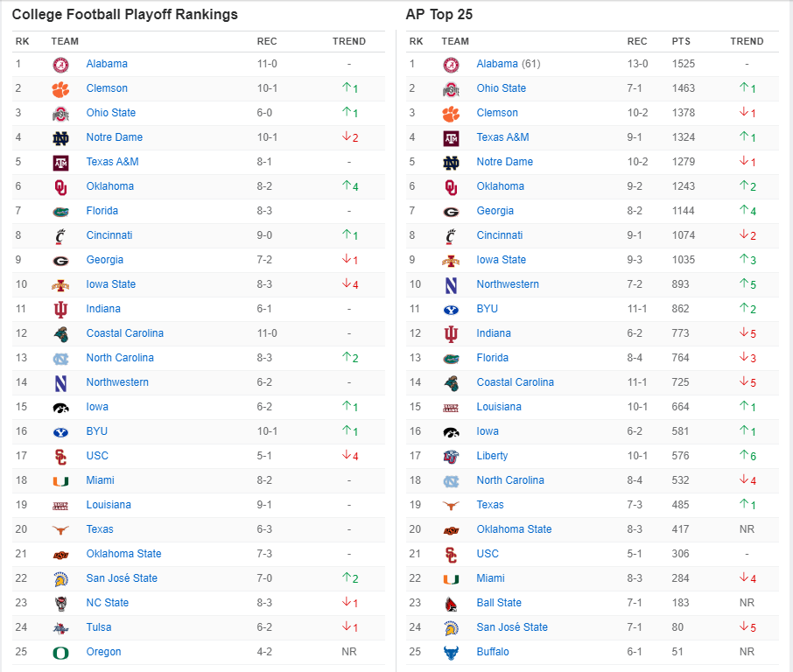
Task: Click the Tulsa team logo
Action: [60, 627]
